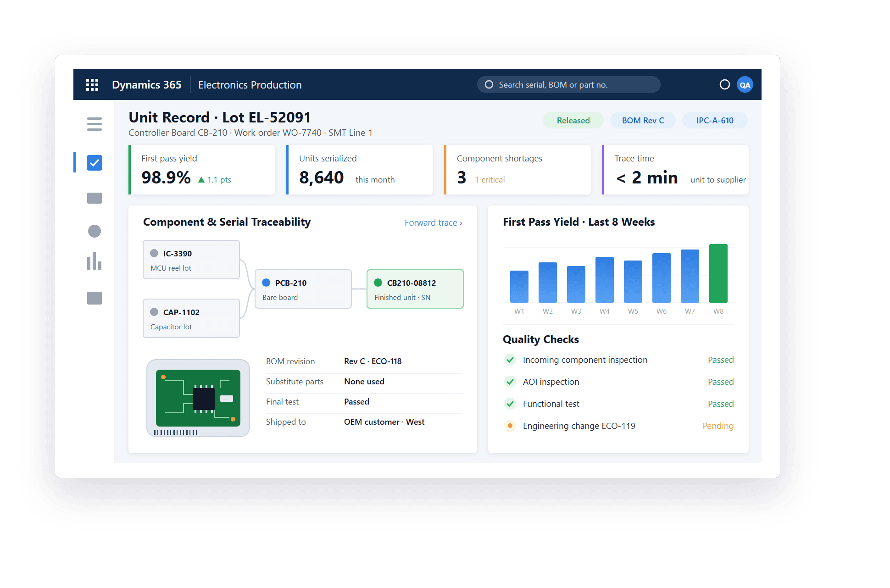
Task: Open the Component shortages card
Action: [x=517, y=170]
